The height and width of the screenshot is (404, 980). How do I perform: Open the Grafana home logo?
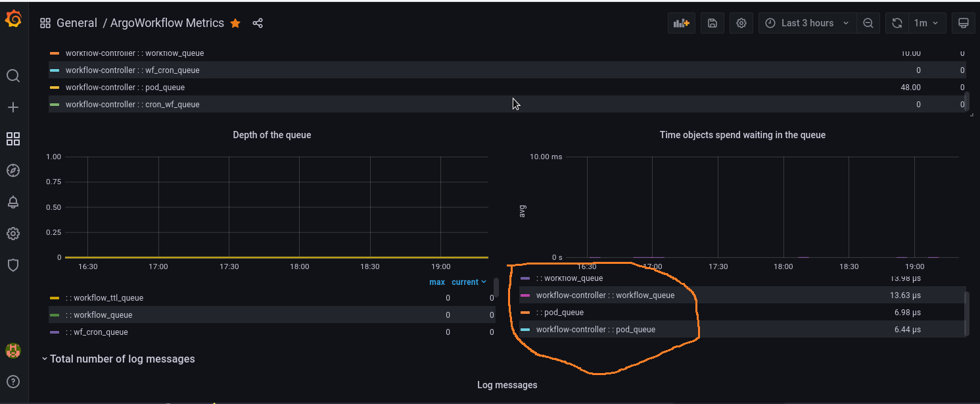point(13,20)
